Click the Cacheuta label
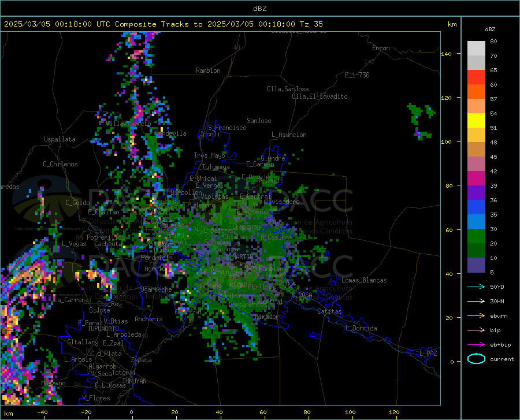The width and height of the screenshot is (520, 420). coord(108,244)
